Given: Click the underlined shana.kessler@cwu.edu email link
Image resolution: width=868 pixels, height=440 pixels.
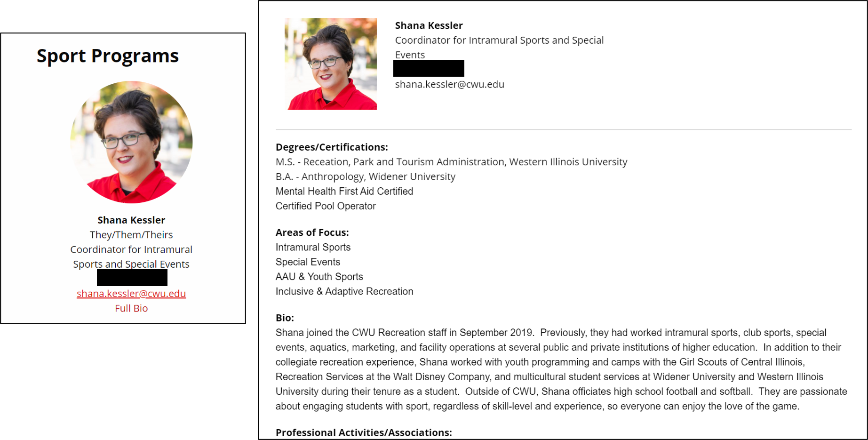Looking at the screenshot, I should (x=131, y=294).
